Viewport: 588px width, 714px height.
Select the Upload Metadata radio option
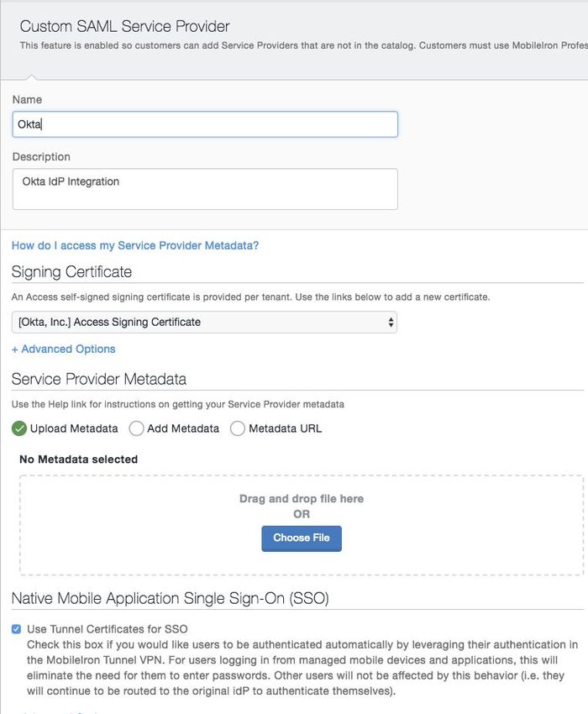tap(19, 428)
